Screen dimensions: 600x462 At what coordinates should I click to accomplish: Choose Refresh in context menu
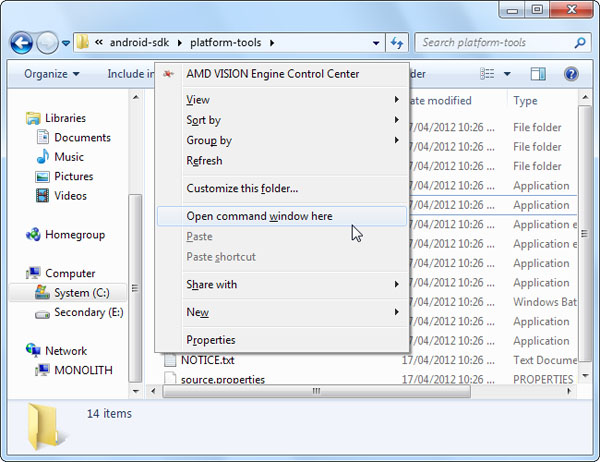tap(282, 161)
